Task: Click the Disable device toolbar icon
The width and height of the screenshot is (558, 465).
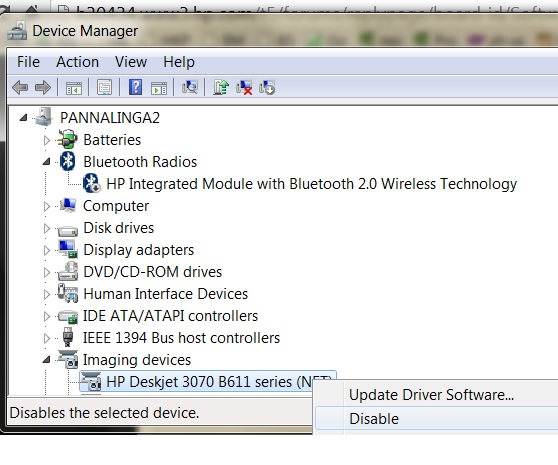Action: (x=267, y=88)
